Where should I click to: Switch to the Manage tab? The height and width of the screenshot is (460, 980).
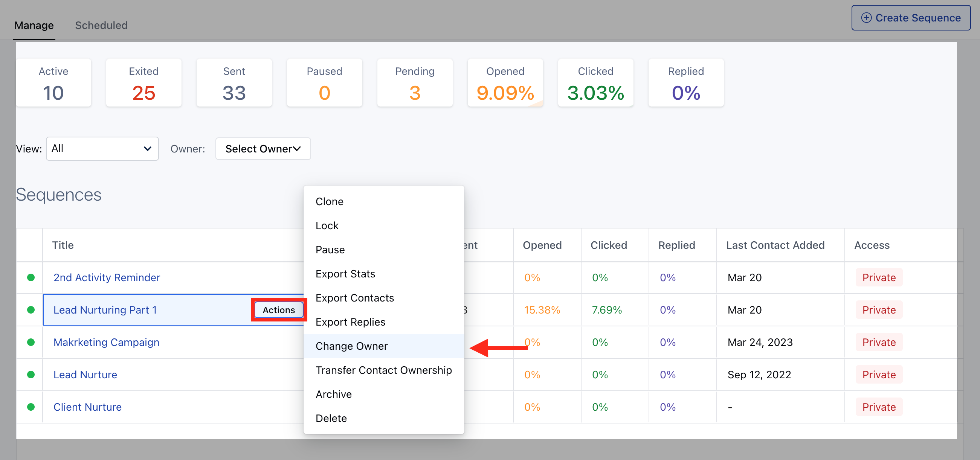click(34, 26)
